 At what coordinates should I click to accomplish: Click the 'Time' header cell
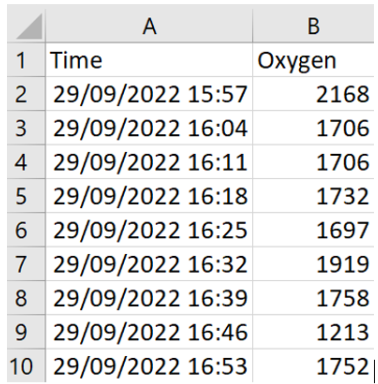[x=149, y=60]
